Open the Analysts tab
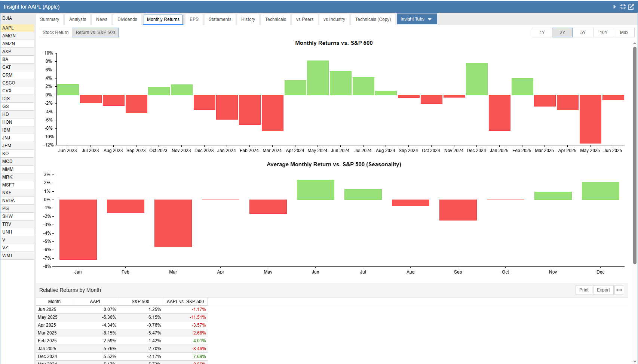This screenshot has height=364, width=638. pyautogui.click(x=77, y=19)
